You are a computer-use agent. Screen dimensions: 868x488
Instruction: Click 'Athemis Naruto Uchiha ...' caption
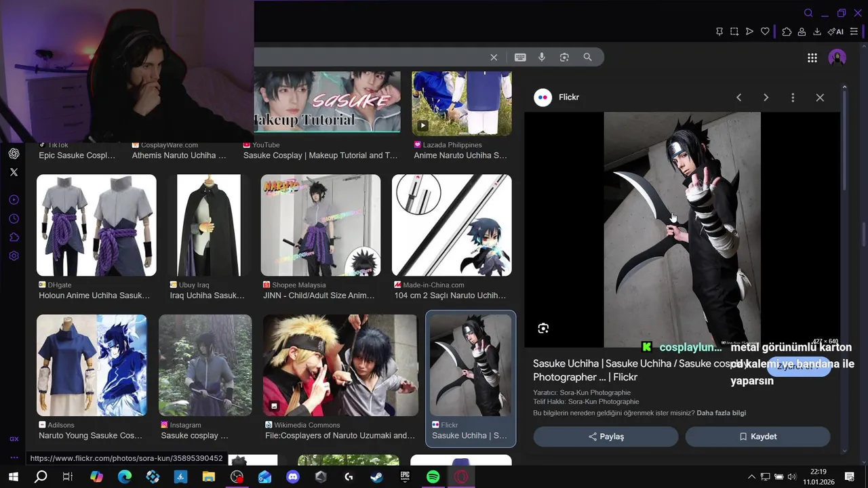click(x=179, y=155)
